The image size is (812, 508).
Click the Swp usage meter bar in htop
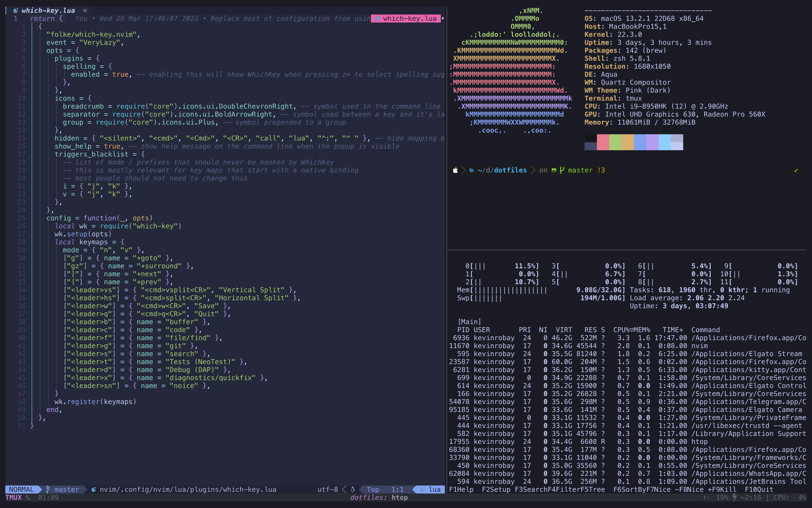[x=541, y=298]
